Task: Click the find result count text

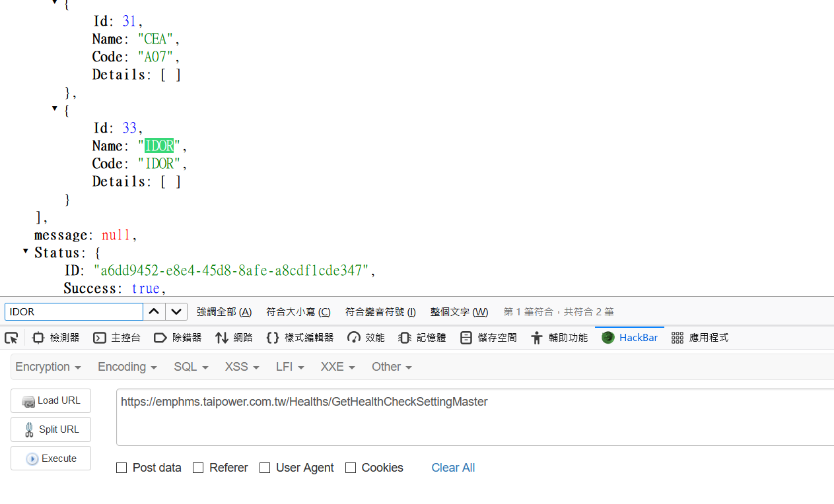Action: click(x=559, y=312)
